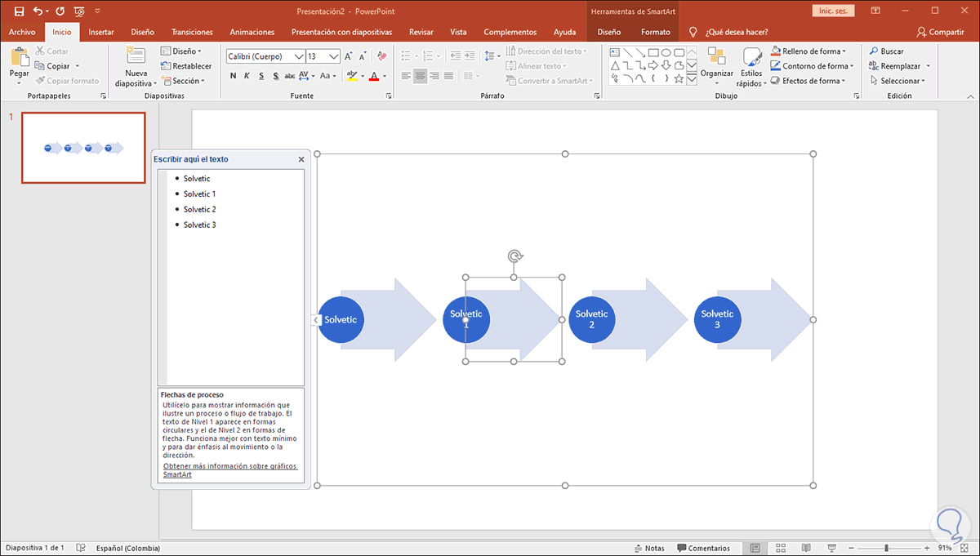Click Restablecer slide layout
The width and height of the screenshot is (980, 556).
(186, 66)
